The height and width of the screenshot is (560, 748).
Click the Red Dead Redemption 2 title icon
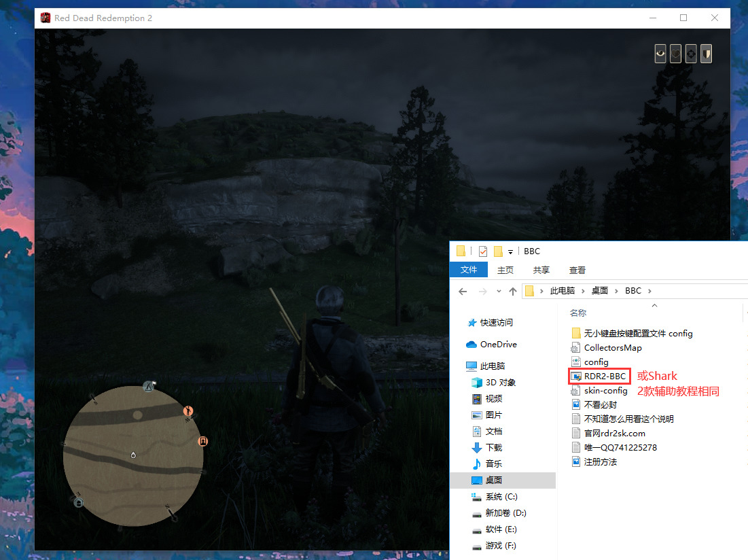46,18
